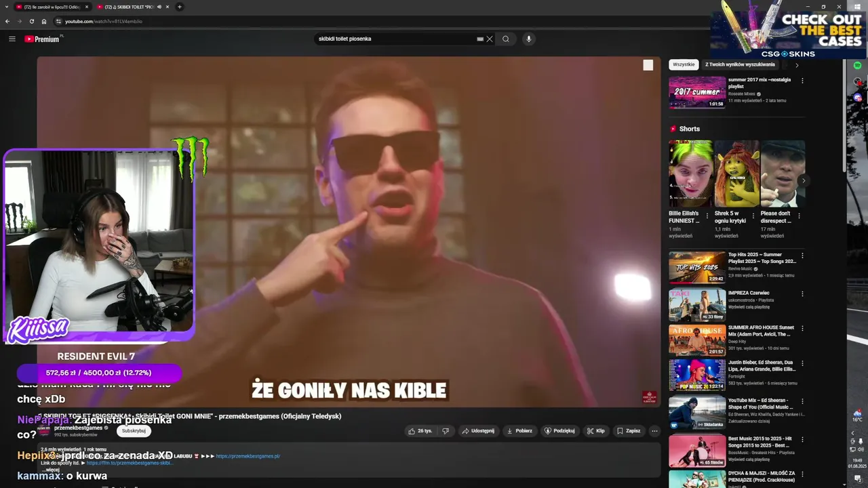The width and height of the screenshot is (868, 488).
Task: Mute the SKIBIDI TOILET tab speaker icon
Action: click(159, 7)
